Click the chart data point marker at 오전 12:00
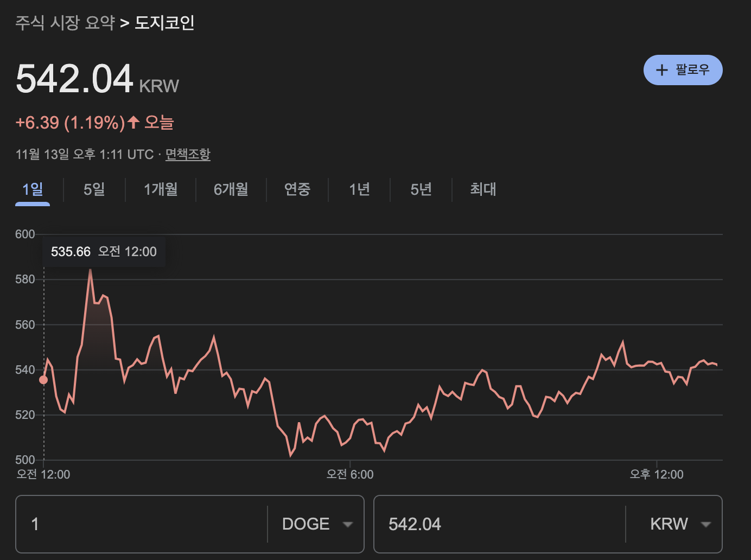The image size is (751, 560). (x=43, y=380)
